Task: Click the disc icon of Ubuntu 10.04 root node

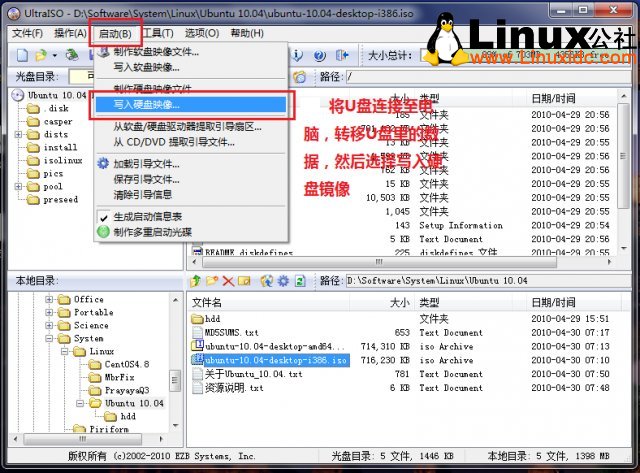Action: click(x=18, y=95)
